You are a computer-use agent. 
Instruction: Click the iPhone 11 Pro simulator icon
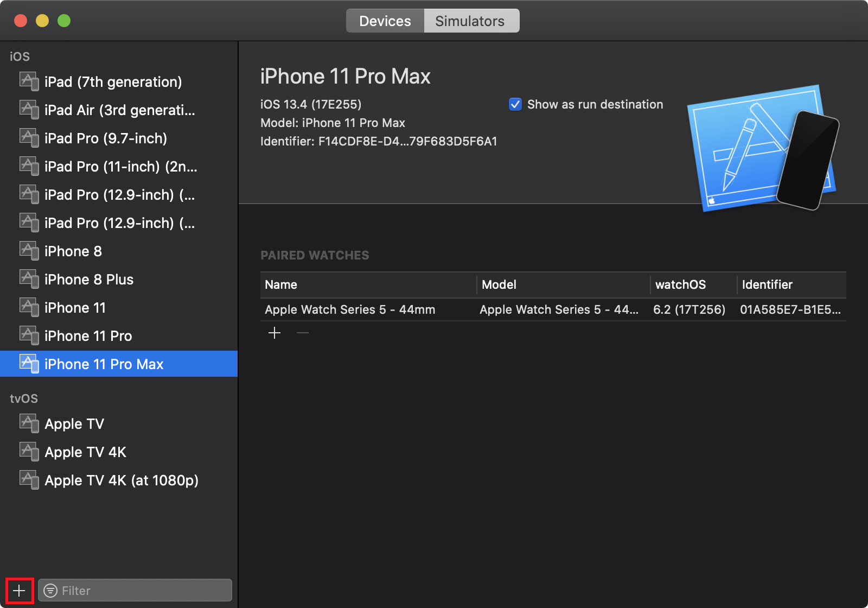[29, 335]
